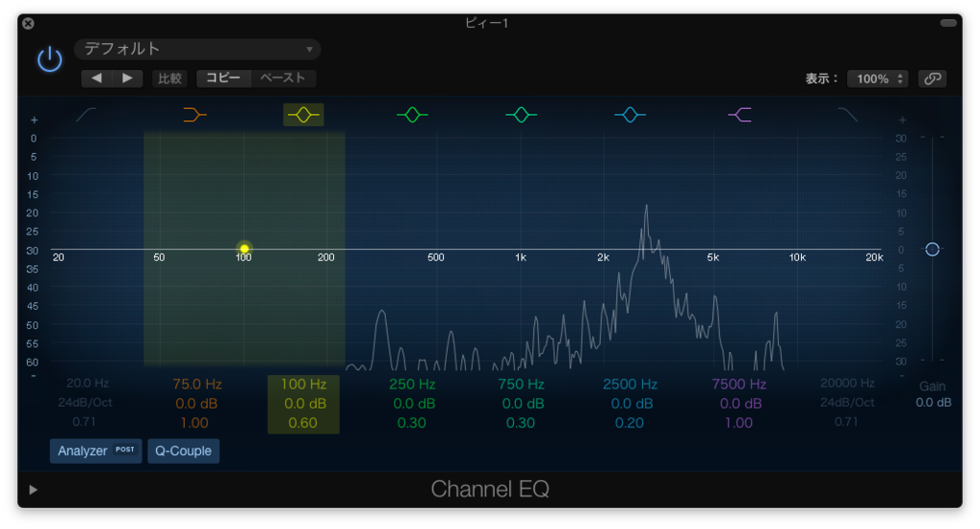980x529 pixels.
Task: Toggle the Q-Couple button
Action: (x=183, y=451)
